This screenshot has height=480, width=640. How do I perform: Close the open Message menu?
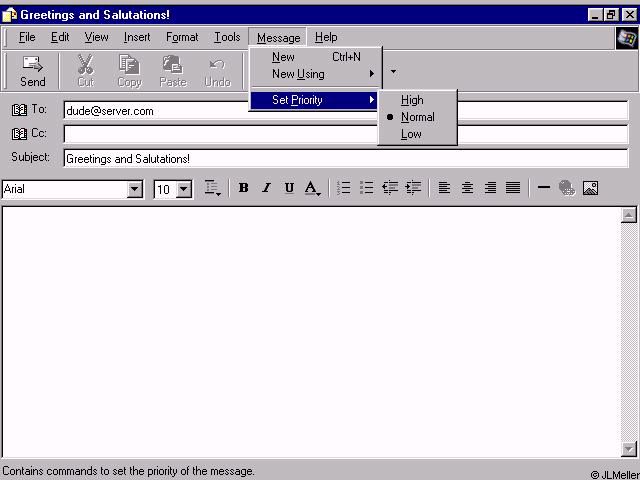278,38
